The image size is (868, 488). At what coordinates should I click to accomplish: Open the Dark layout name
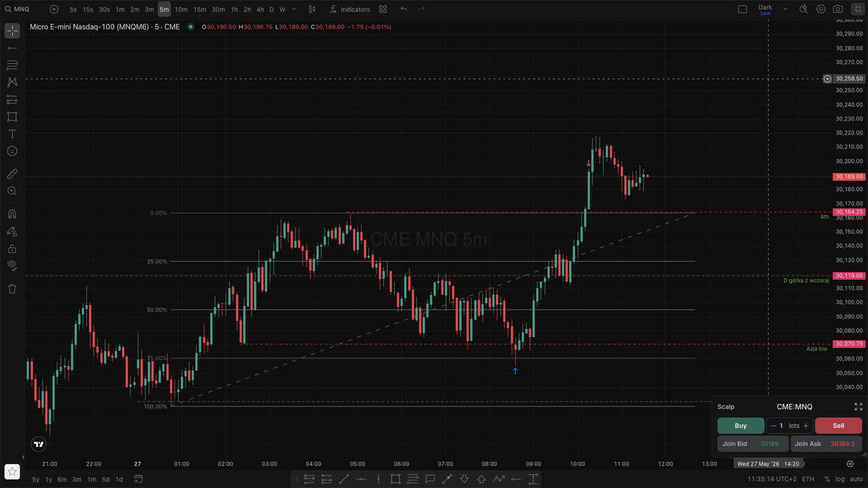coord(765,7)
